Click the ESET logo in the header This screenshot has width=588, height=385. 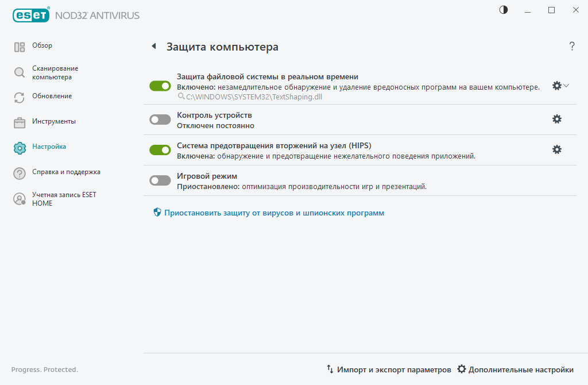click(x=31, y=15)
